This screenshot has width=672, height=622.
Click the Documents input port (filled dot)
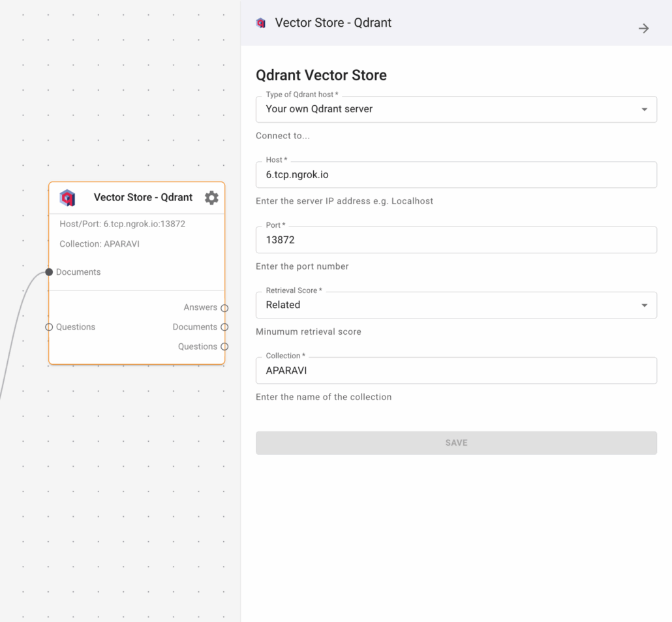(x=49, y=272)
